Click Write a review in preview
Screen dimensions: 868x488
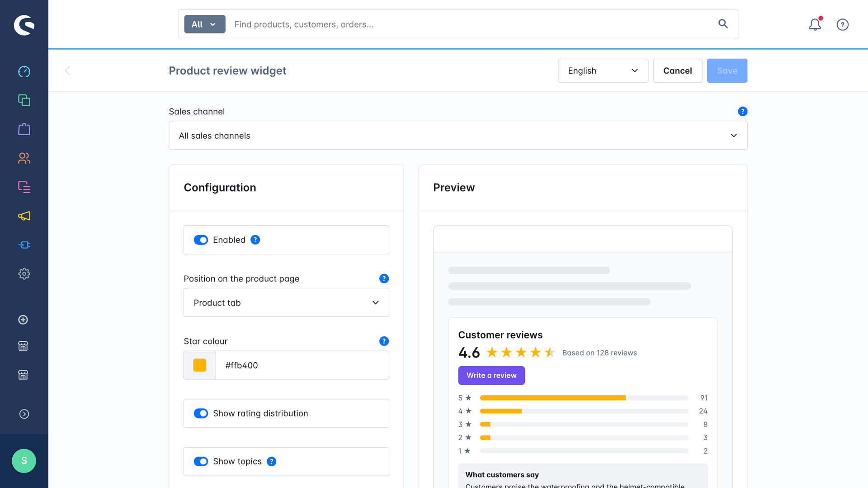coord(491,375)
